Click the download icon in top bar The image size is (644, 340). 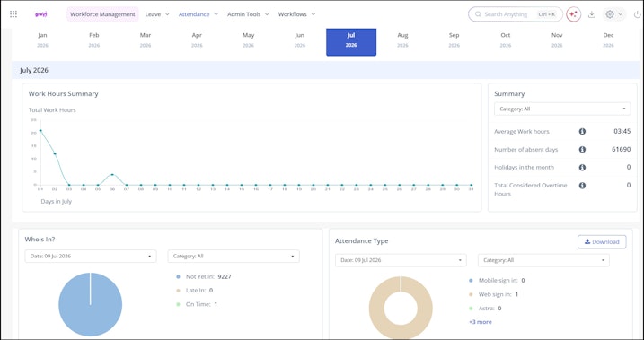coord(592,14)
